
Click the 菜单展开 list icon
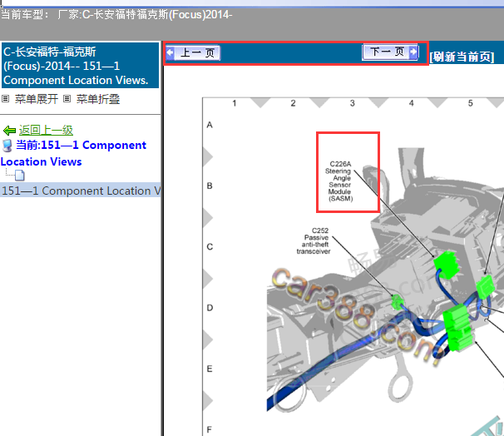(x=6, y=99)
